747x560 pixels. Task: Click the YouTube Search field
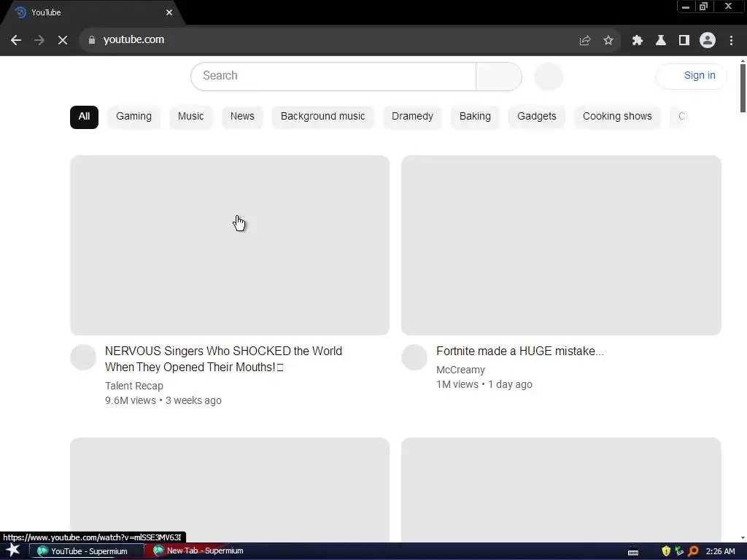point(333,76)
